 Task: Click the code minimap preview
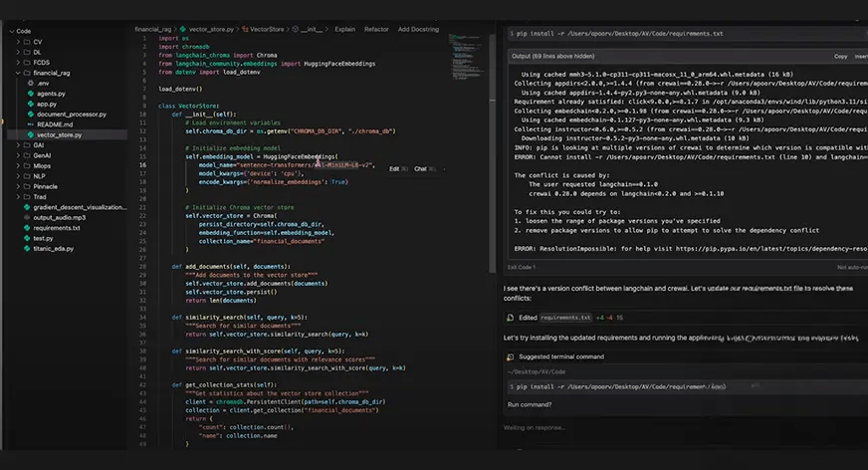(465, 57)
